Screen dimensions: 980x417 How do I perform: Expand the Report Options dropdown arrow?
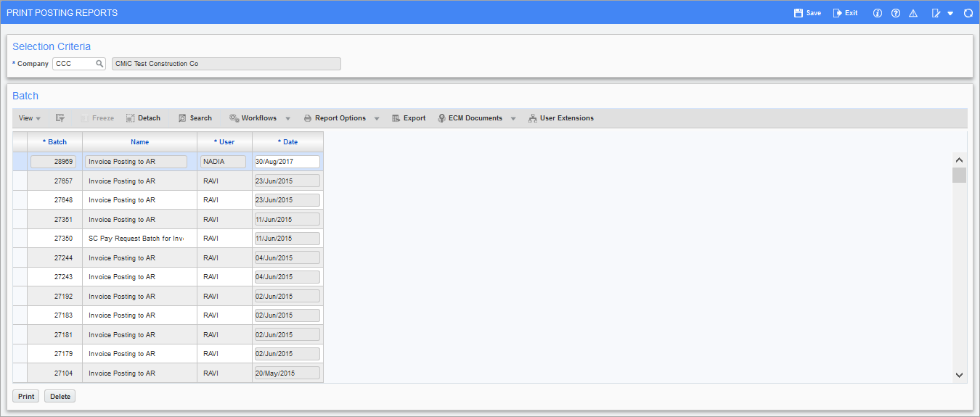(x=377, y=118)
